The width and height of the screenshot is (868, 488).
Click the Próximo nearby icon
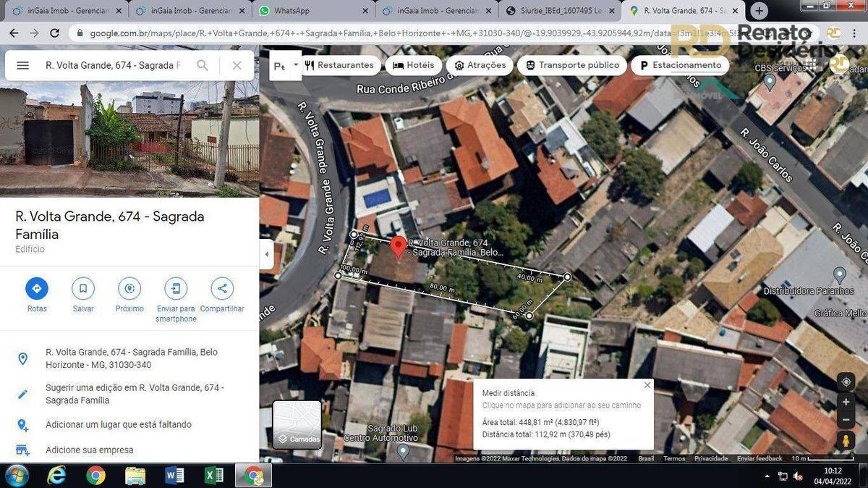point(129,289)
